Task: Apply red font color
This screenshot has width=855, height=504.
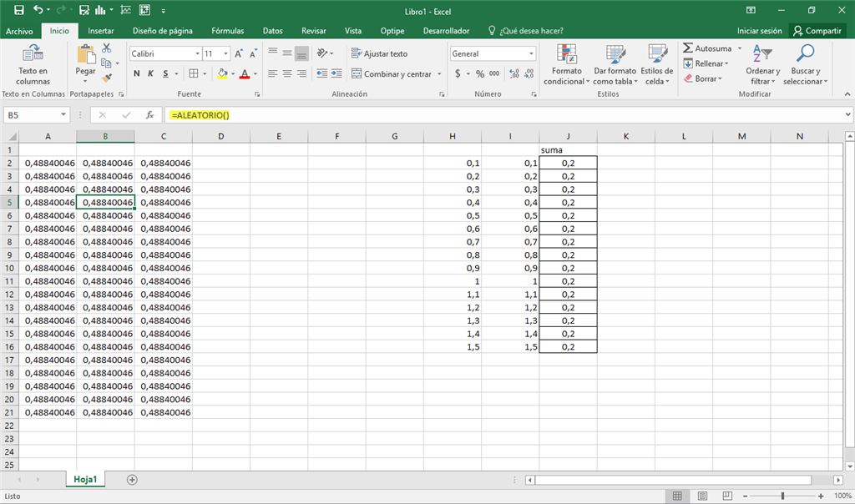Action: pyautogui.click(x=245, y=73)
